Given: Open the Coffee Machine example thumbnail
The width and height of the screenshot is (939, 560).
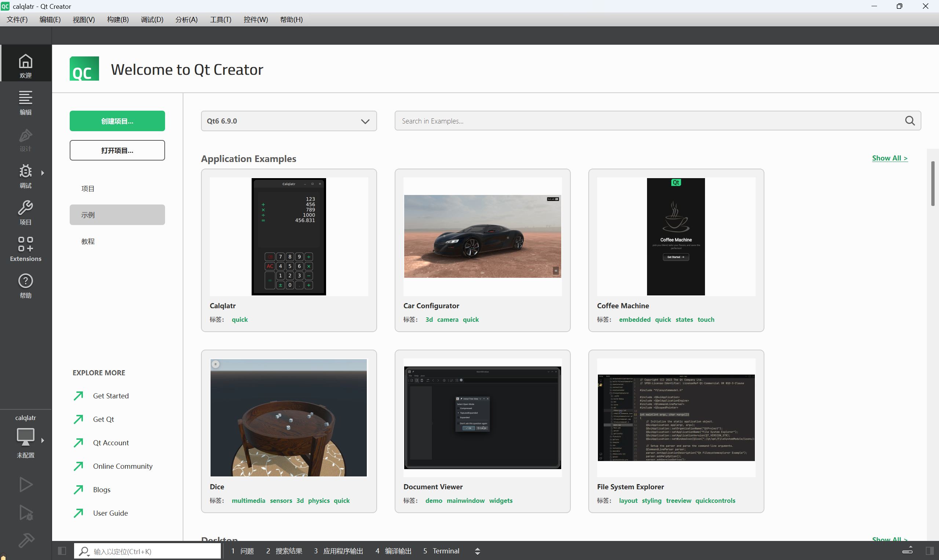Looking at the screenshot, I should tap(676, 237).
